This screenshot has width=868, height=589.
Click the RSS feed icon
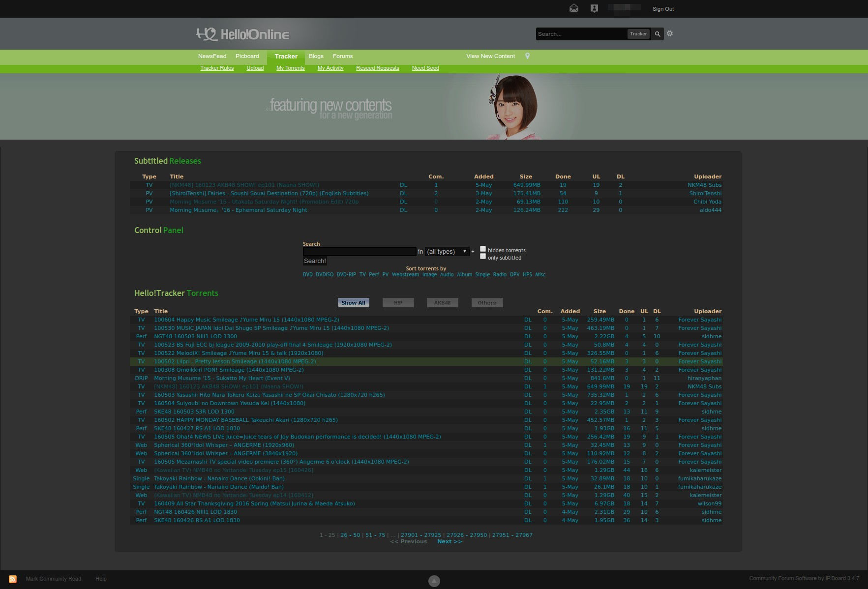[13, 579]
